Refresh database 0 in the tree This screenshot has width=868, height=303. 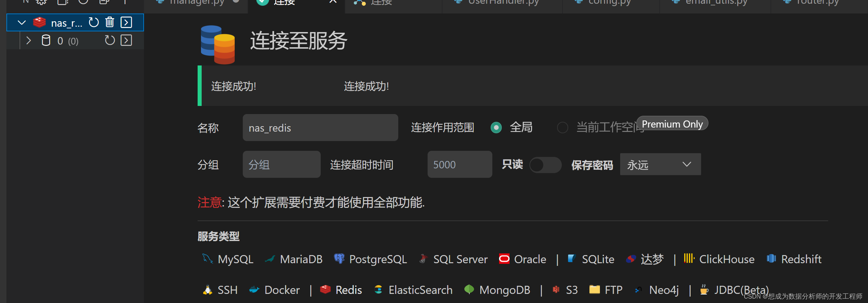click(110, 40)
